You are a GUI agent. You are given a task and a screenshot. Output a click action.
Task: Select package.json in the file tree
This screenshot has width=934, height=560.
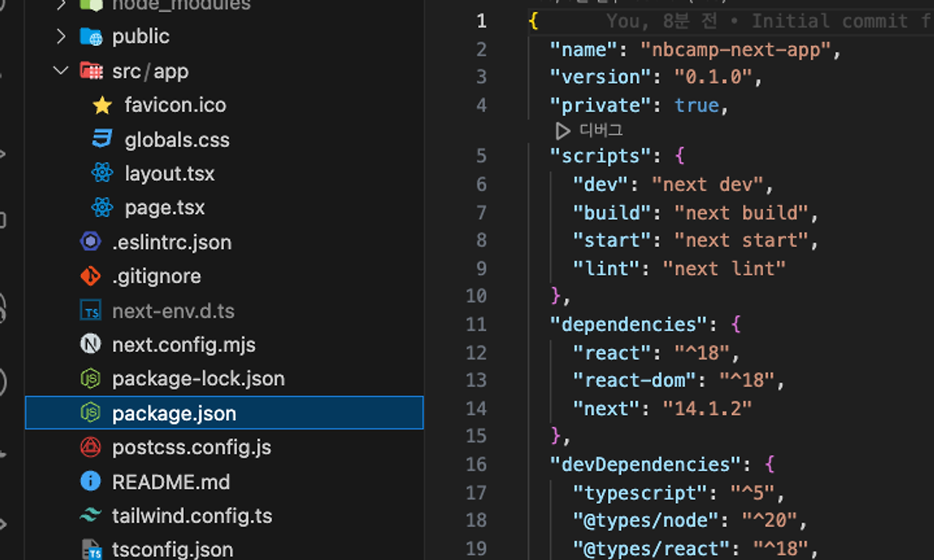[x=224, y=413]
